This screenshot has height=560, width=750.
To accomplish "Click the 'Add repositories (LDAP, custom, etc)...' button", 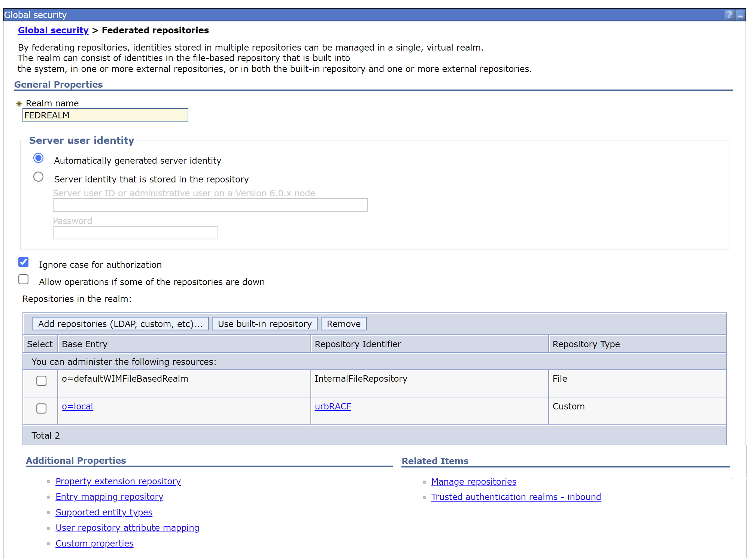I will click(x=120, y=323).
